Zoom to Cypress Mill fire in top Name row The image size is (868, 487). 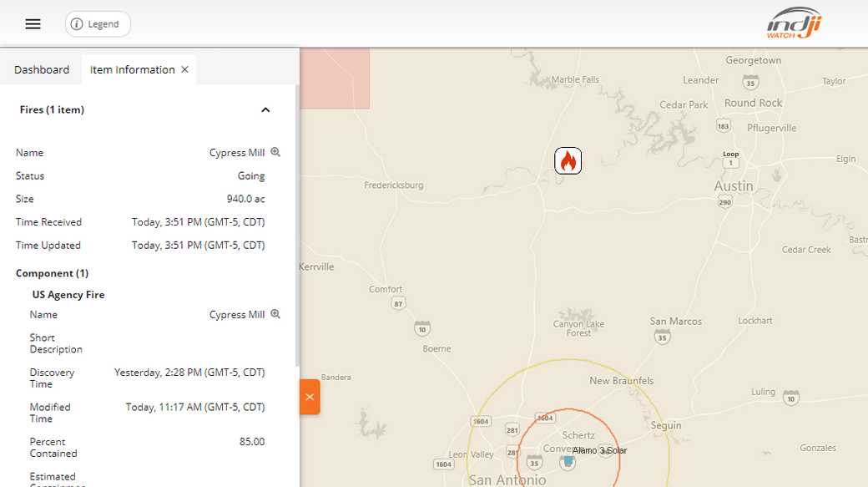coord(275,152)
